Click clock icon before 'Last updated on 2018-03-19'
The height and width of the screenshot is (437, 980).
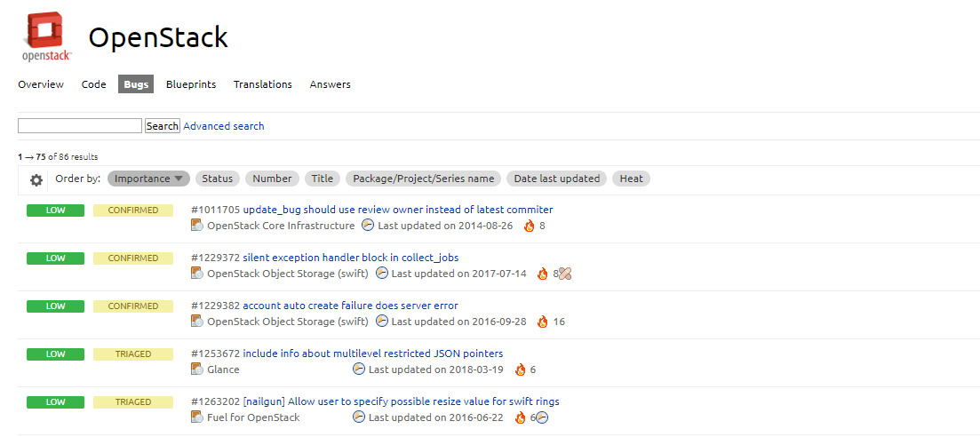pyautogui.click(x=359, y=369)
